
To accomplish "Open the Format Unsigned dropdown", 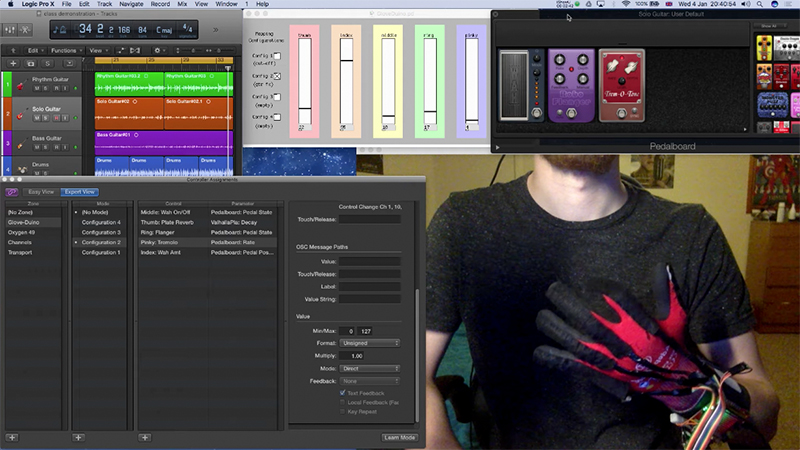I will pyautogui.click(x=370, y=343).
